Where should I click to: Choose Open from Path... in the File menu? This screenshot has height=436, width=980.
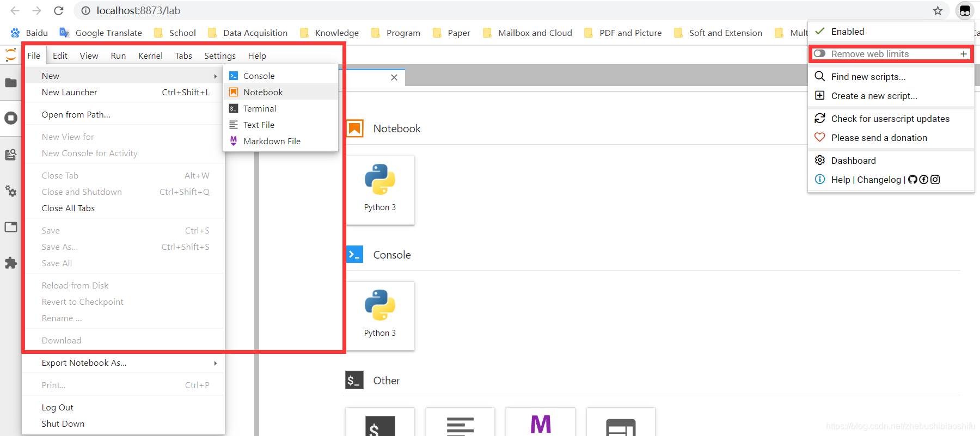coord(124,114)
